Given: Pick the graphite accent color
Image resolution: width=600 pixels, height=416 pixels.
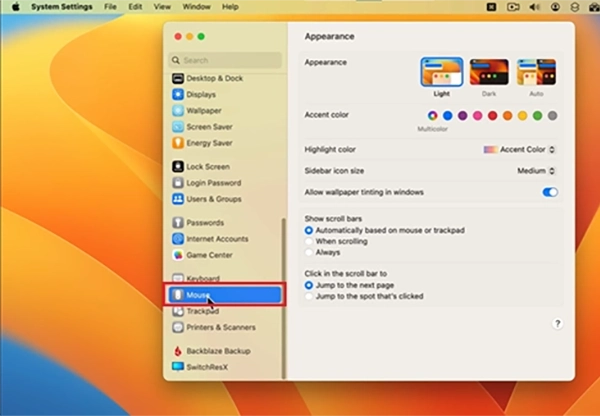Looking at the screenshot, I should click(552, 116).
